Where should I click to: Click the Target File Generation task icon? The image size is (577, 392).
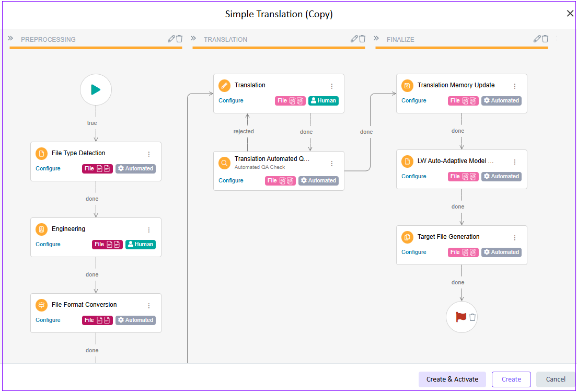[407, 237]
